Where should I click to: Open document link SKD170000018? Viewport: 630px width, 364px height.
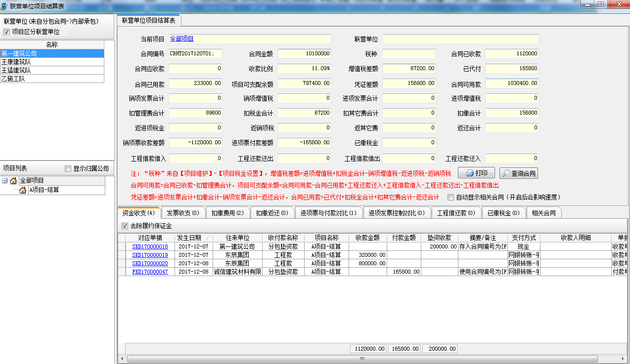pyautogui.click(x=150, y=246)
